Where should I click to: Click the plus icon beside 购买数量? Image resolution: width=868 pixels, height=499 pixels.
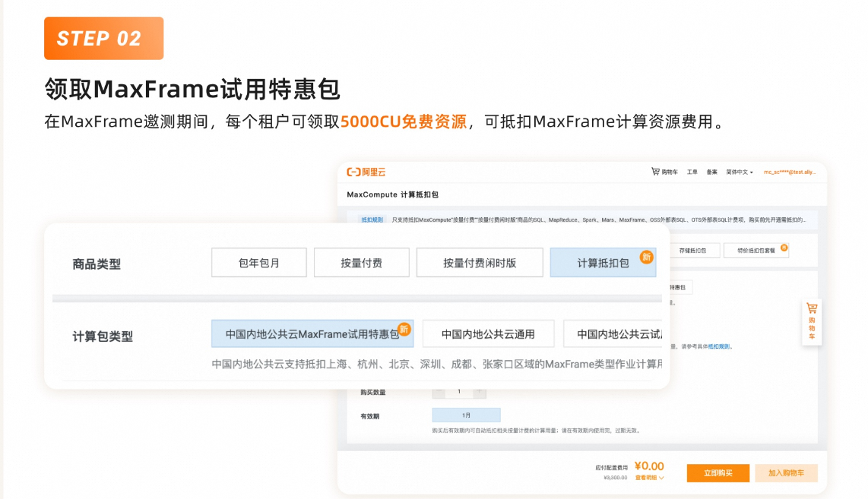pos(479,391)
